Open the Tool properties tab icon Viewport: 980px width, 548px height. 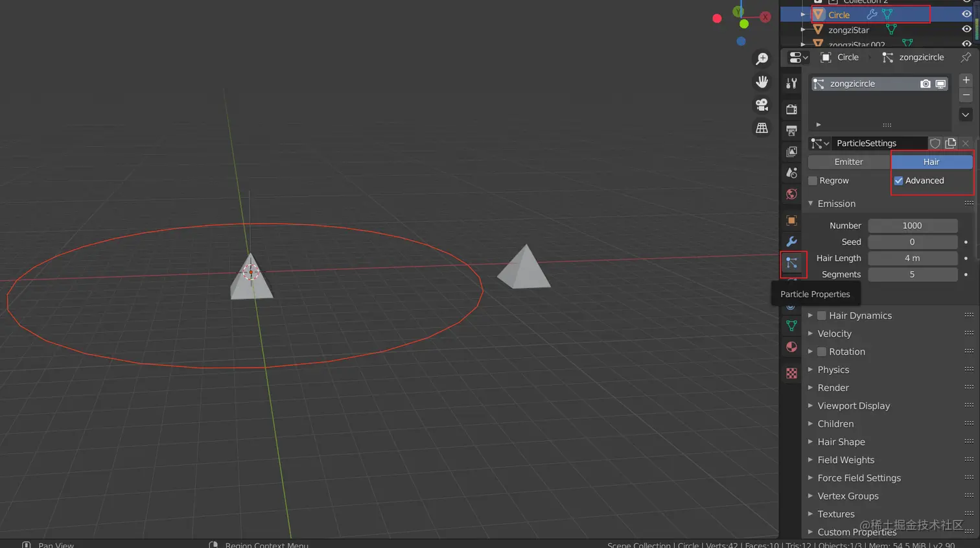791,84
